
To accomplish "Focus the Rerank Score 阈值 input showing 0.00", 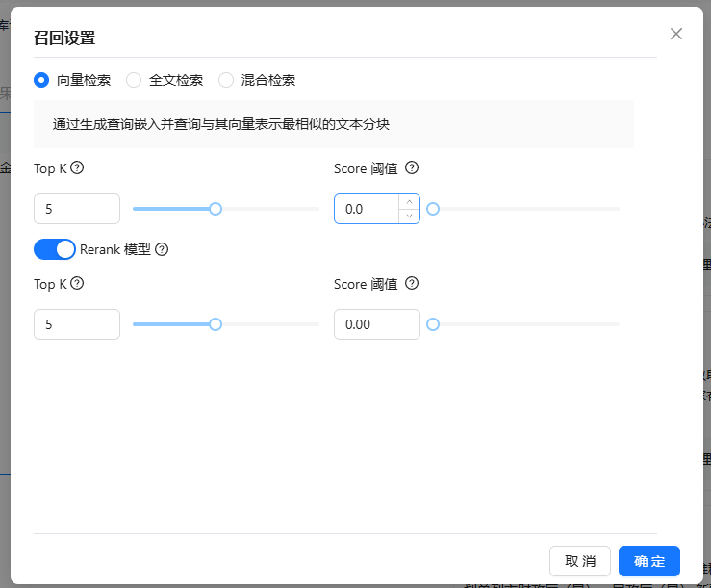I will (x=376, y=324).
